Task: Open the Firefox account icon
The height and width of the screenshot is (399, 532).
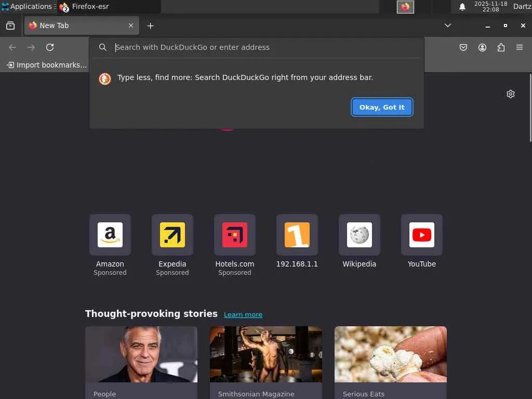Action: pos(482,47)
